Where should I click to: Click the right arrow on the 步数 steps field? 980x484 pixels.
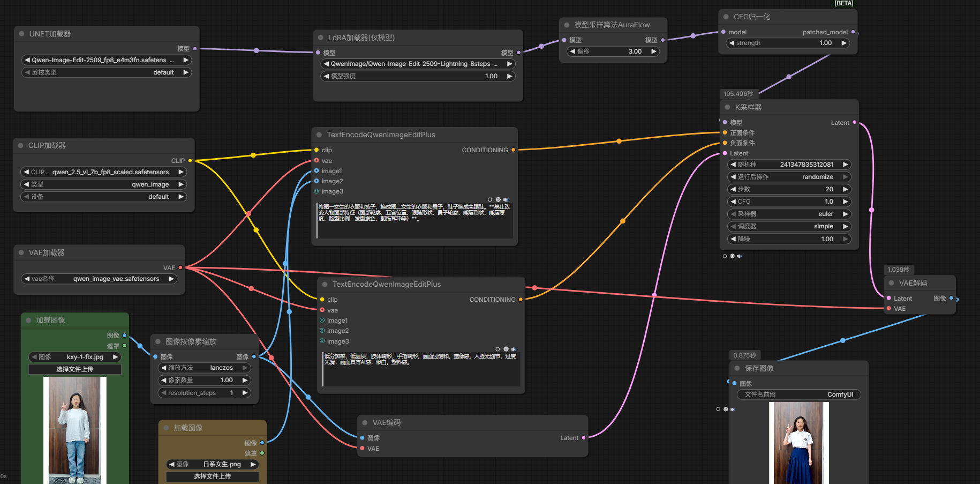(845, 189)
